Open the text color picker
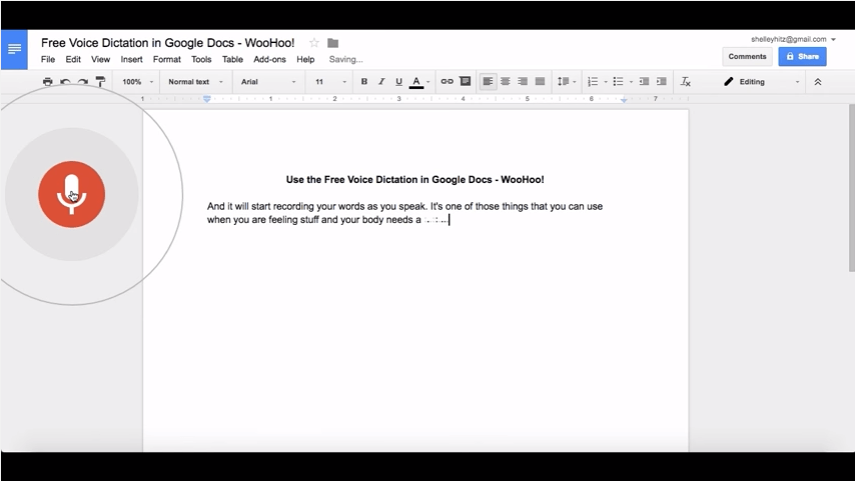The width and height of the screenshot is (855, 481). 420,82
